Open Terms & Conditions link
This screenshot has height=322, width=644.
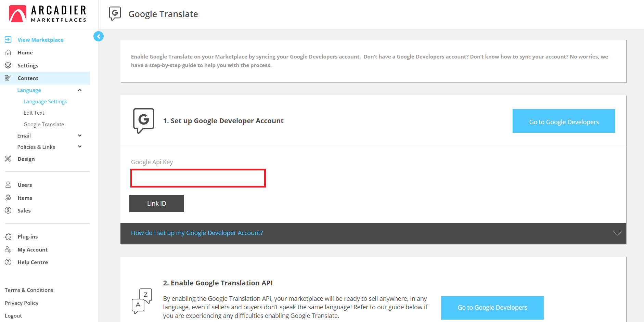click(x=29, y=290)
